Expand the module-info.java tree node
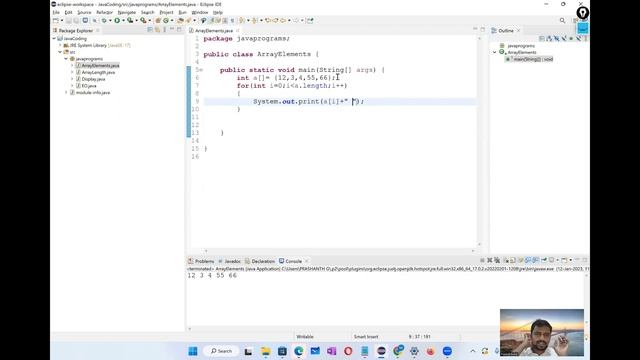640x360 pixels. coord(66,93)
